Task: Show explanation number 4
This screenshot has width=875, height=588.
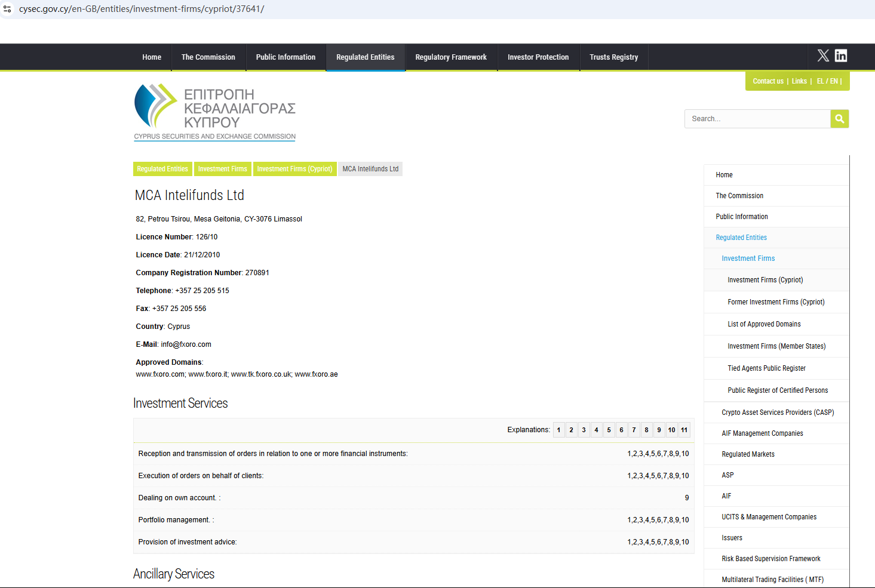Action: point(597,430)
